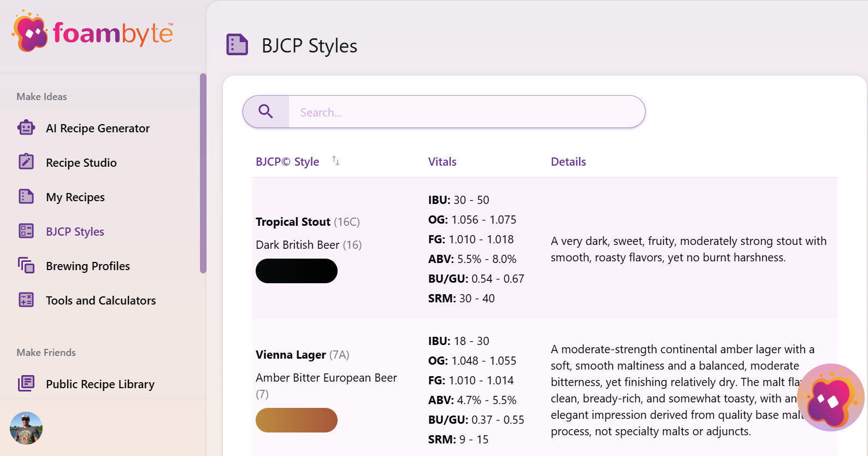
Task: Open the floating foambyte assistant bubble
Action: pyautogui.click(x=830, y=397)
